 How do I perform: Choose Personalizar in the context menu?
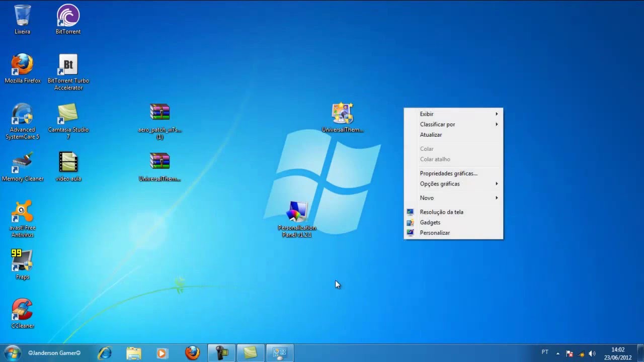[x=453, y=233]
